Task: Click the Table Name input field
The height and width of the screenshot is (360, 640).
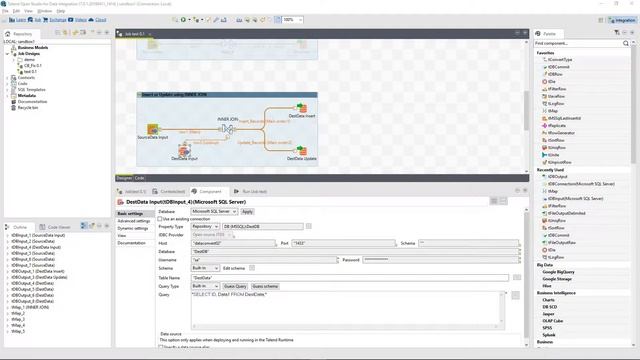Action: (350, 278)
